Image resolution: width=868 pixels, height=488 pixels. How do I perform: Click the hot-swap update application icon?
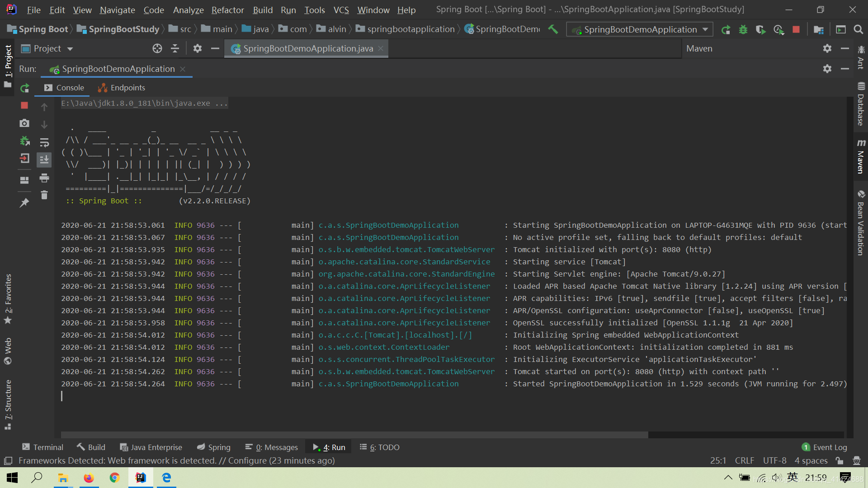pyautogui.click(x=24, y=141)
